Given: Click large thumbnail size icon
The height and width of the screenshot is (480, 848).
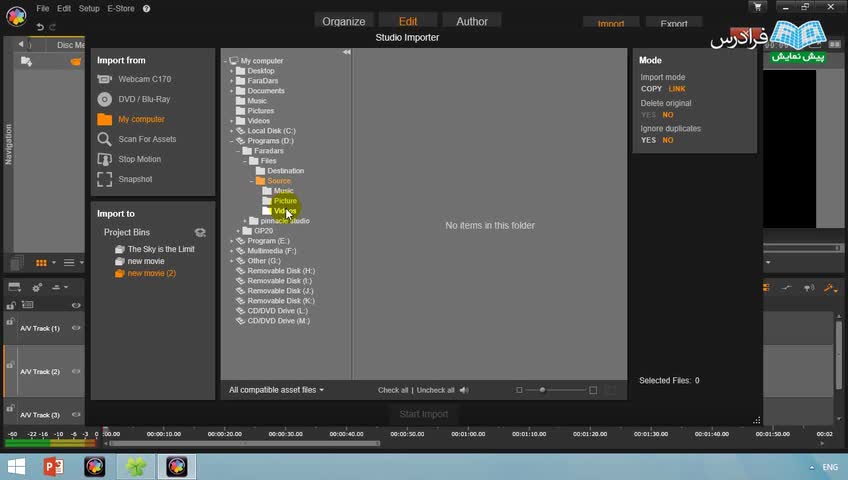Looking at the screenshot, I should (x=593, y=390).
